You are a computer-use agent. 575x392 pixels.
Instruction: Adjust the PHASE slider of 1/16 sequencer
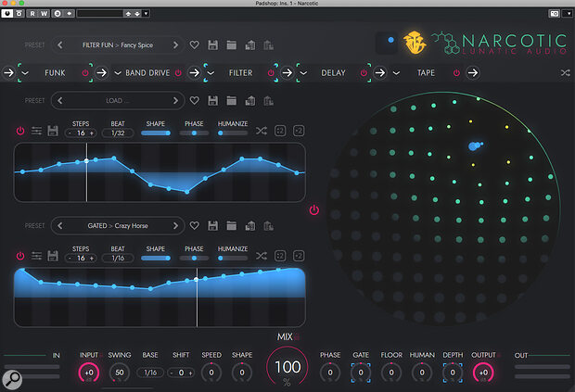[194, 258]
